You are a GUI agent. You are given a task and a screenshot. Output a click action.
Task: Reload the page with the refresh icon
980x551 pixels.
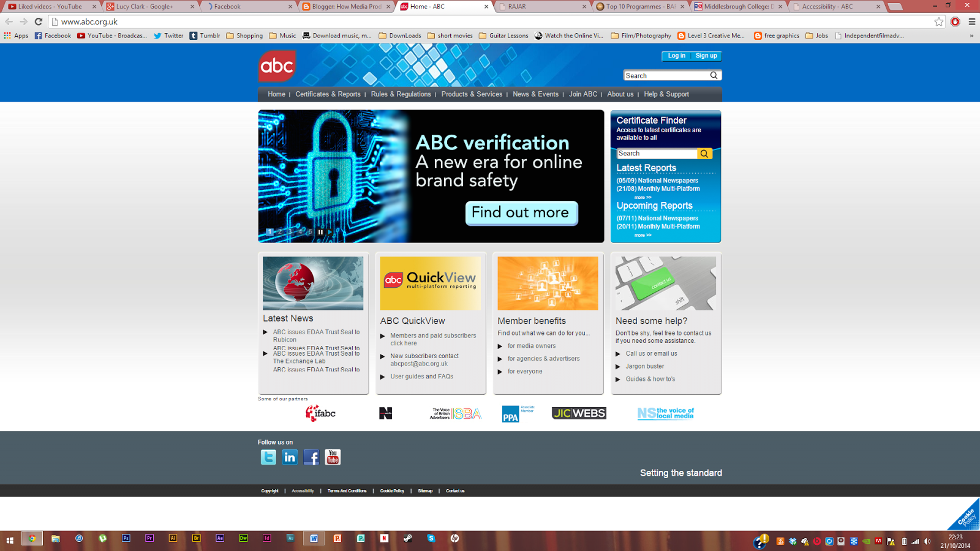(x=39, y=21)
